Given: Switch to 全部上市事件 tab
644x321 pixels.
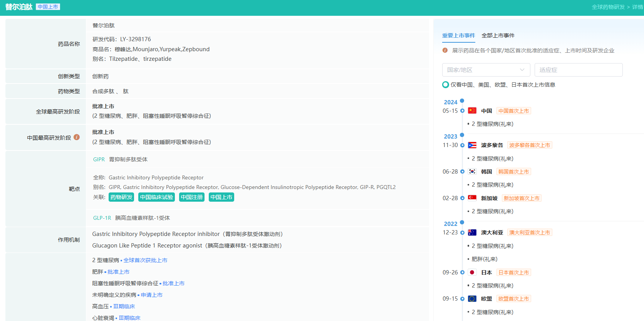Looking at the screenshot, I should [498, 35].
